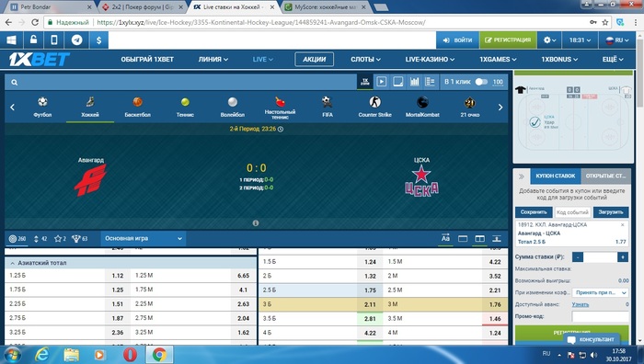This screenshot has height=364, width=644.
Task: Open ОБЫГРАЙ 1XBET menu item
Action: 147,60
